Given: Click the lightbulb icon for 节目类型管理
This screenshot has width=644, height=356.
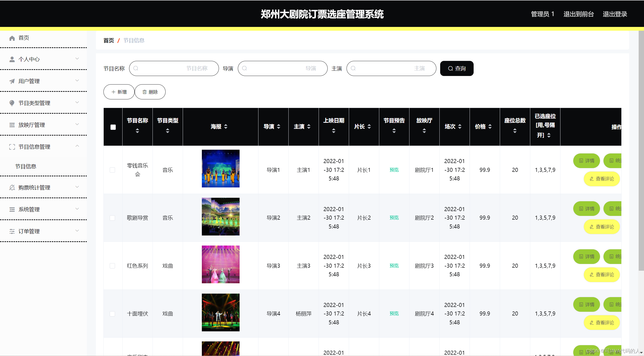Looking at the screenshot, I should click(12, 103).
